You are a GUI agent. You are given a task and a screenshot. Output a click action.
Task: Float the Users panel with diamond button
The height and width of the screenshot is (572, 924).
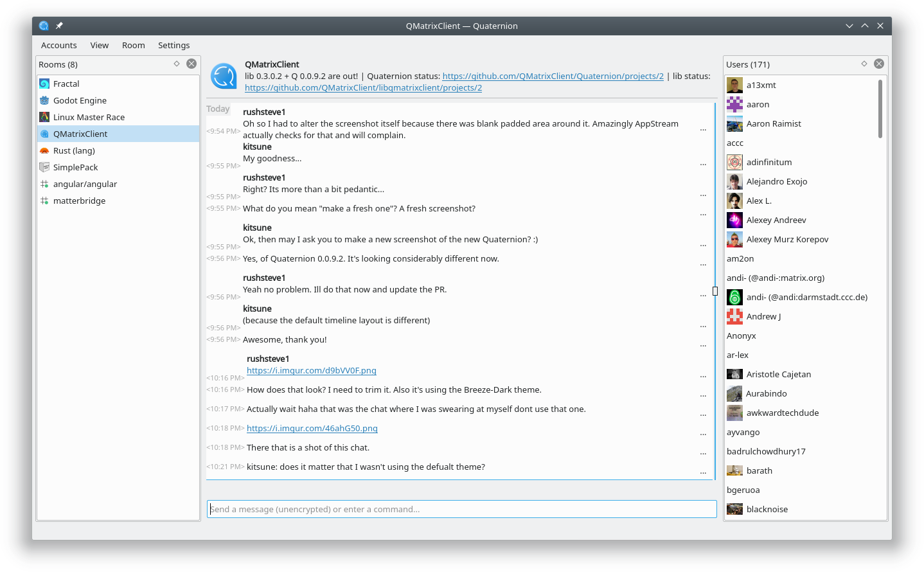click(x=864, y=64)
